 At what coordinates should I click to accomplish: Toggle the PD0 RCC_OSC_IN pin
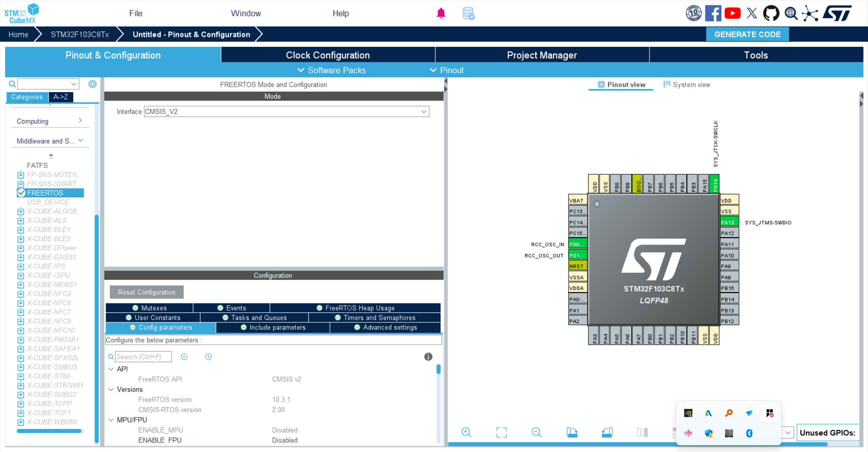pos(577,244)
